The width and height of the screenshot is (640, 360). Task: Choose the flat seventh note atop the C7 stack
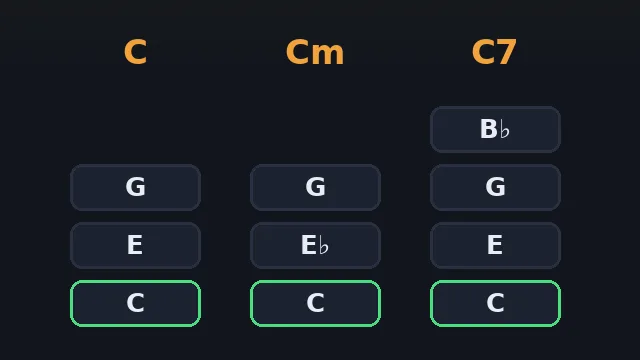[x=496, y=129]
